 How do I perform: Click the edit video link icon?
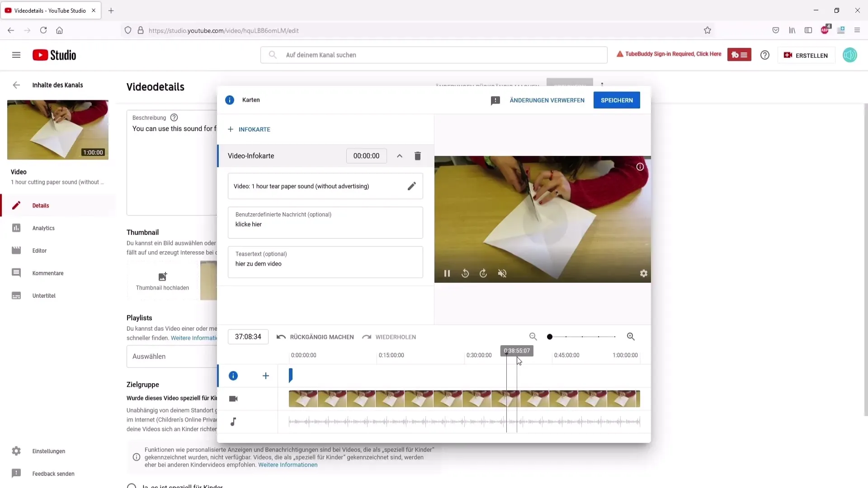(413, 186)
